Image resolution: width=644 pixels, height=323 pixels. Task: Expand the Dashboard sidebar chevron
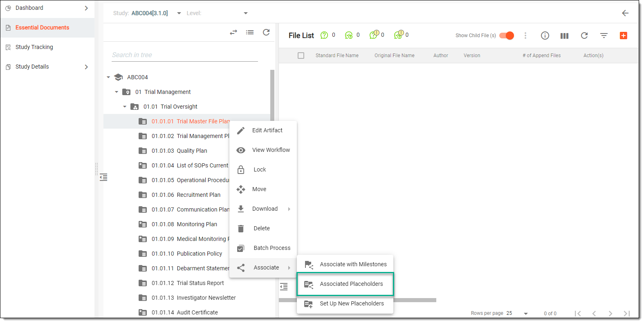(86, 8)
